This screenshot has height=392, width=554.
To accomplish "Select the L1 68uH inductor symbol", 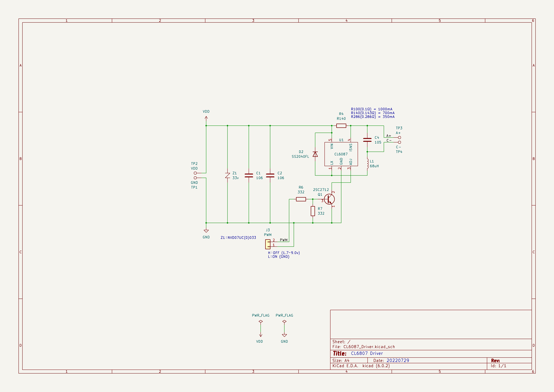I will [x=368, y=164].
